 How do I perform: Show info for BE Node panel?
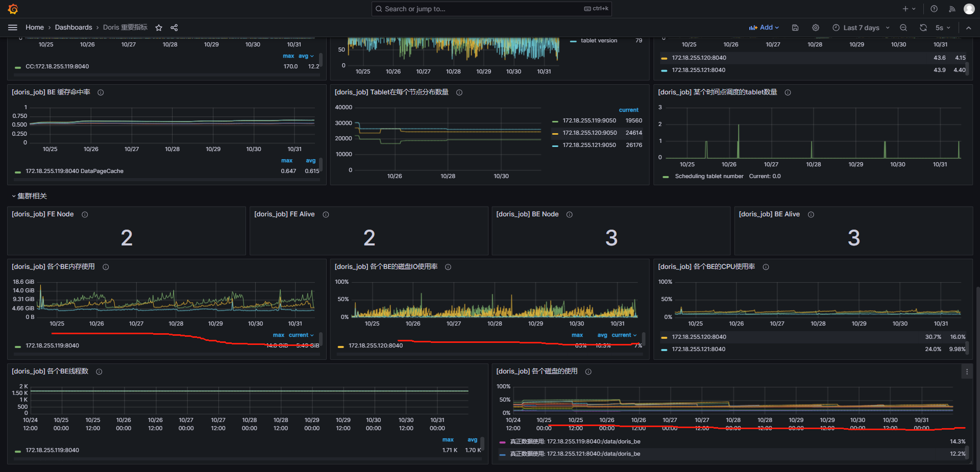570,214
